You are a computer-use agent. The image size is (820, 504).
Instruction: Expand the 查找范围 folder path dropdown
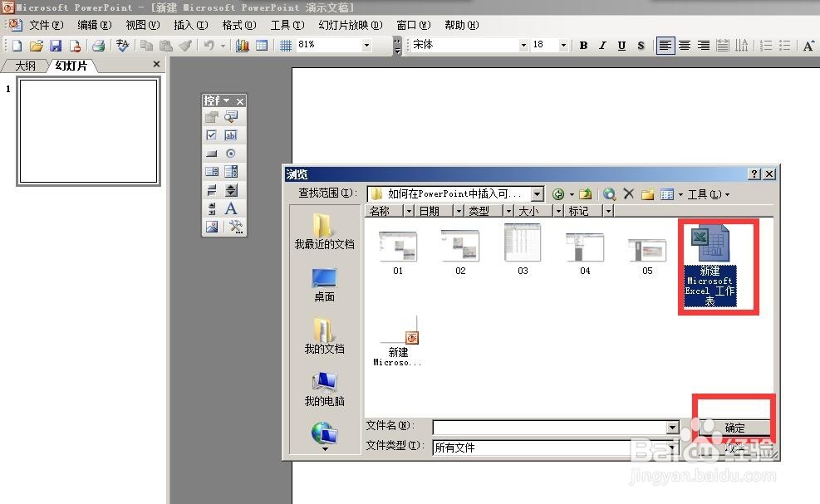(537, 194)
